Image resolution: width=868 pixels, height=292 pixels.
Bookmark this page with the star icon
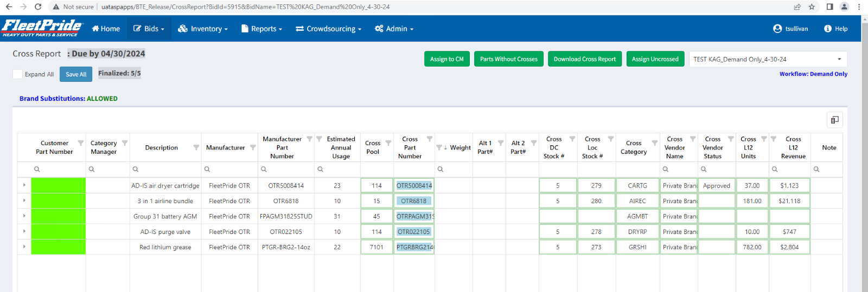pos(812,7)
